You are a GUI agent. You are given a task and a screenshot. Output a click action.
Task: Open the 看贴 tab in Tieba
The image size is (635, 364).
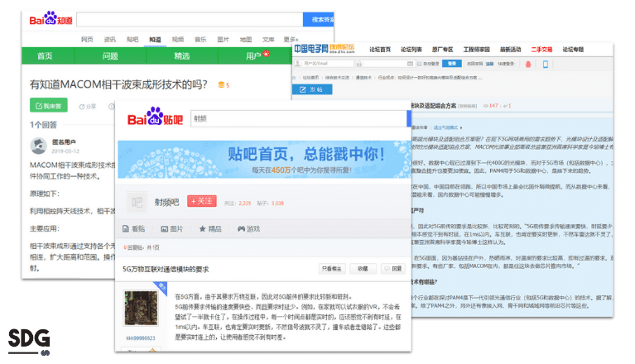pos(134,229)
